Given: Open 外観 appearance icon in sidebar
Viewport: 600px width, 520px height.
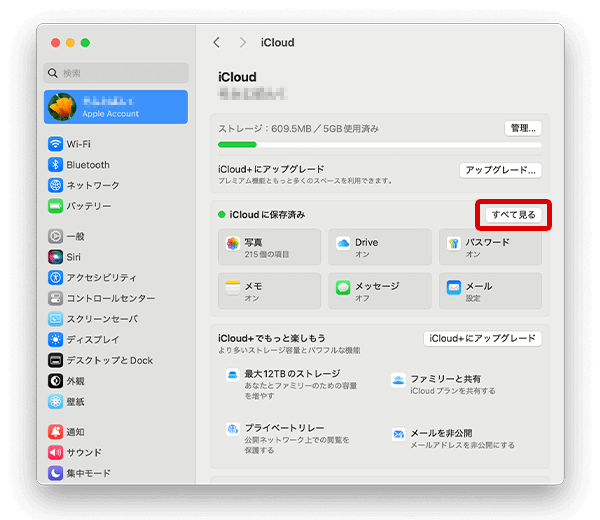Looking at the screenshot, I should [55, 381].
